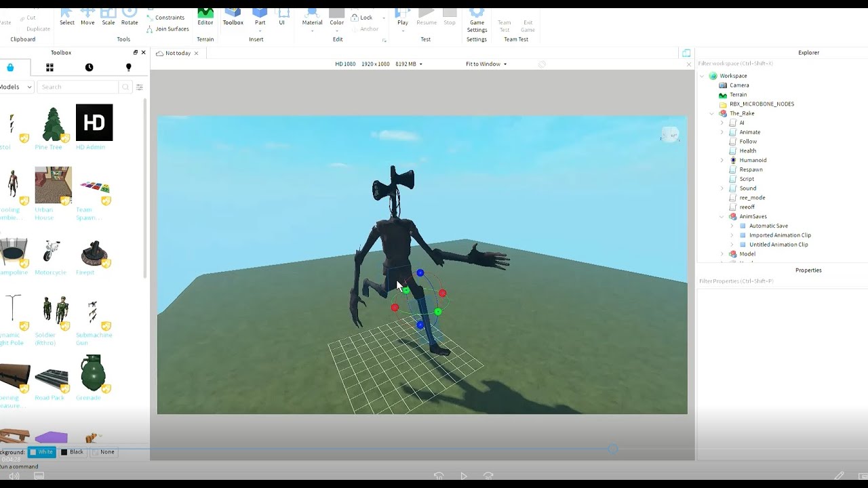Collapse the The_Rake model node
Viewport: 868px width, 488px height.
tap(712, 113)
